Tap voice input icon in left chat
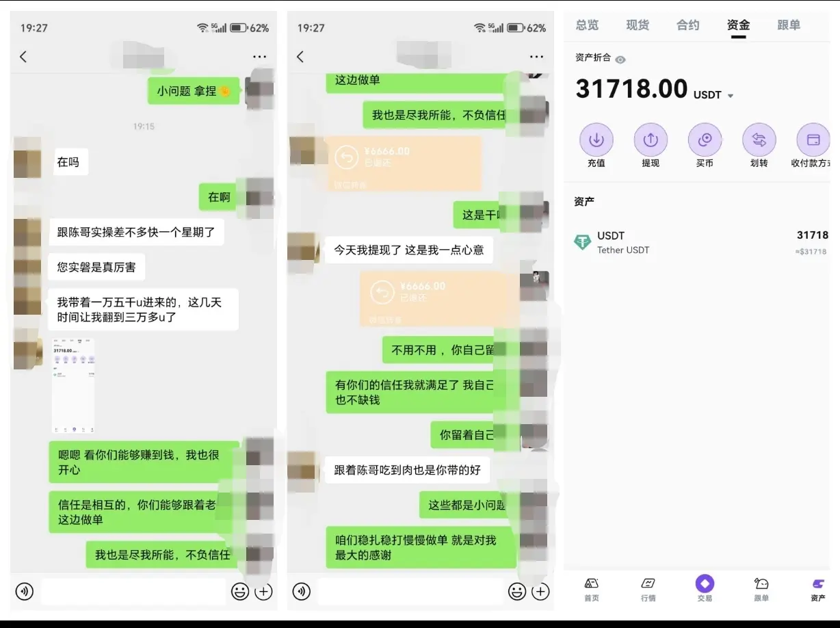The height and width of the screenshot is (628, 840). pyautogui.click(x=25, y=591)
